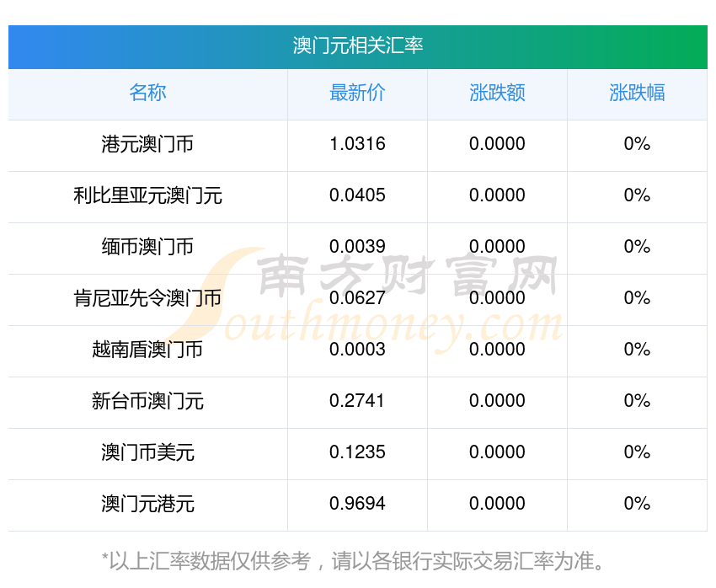716x588 pixels.
Task: Select the 利比里亚元澳门元 row name
Action: 147,195
